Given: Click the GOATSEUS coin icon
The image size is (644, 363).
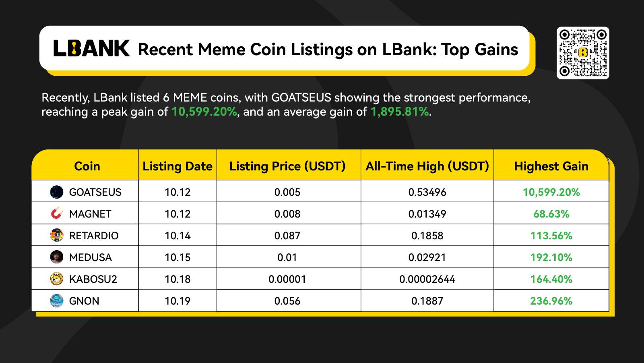Looking at the screenshot, I should (57, 192).
